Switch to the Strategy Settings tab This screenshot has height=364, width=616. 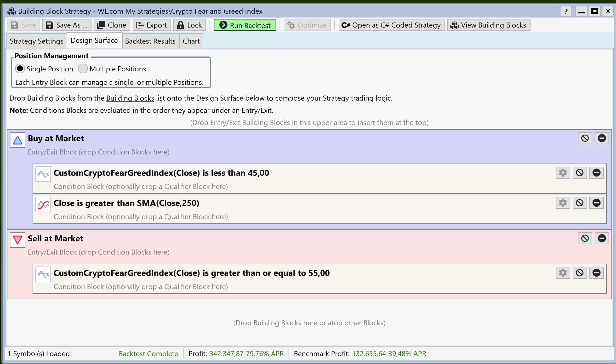tap(36, 41)
